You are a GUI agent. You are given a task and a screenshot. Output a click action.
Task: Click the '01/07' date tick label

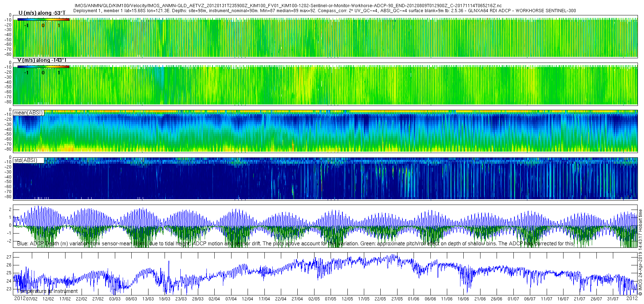tap(513, 299)
